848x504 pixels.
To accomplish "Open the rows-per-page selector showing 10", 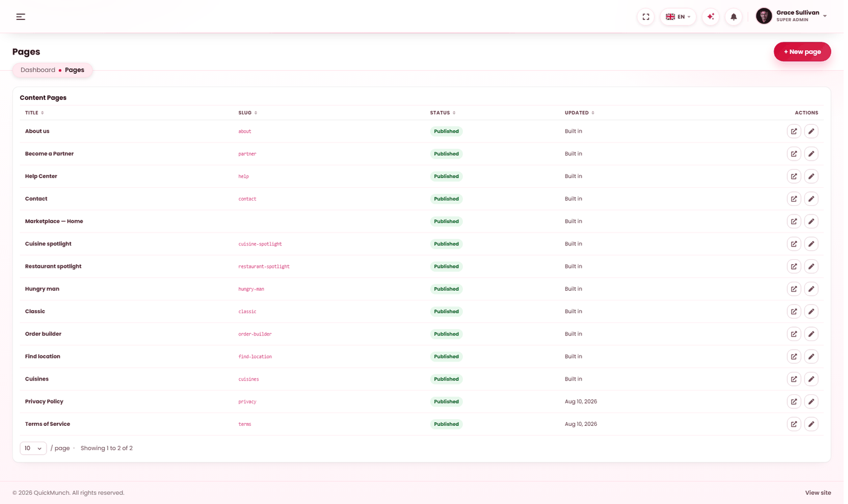I will point(33,448).
